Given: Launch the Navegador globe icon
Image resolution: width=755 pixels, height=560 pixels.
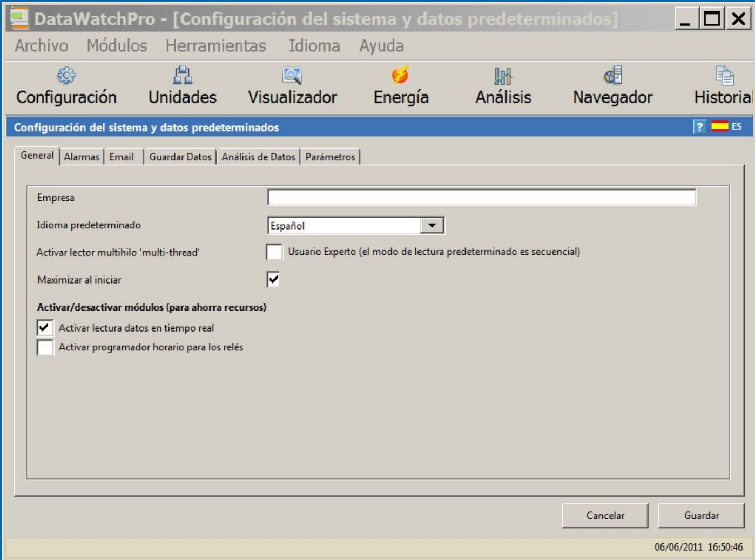Looking at the screenshot, I should click(613, 76).
